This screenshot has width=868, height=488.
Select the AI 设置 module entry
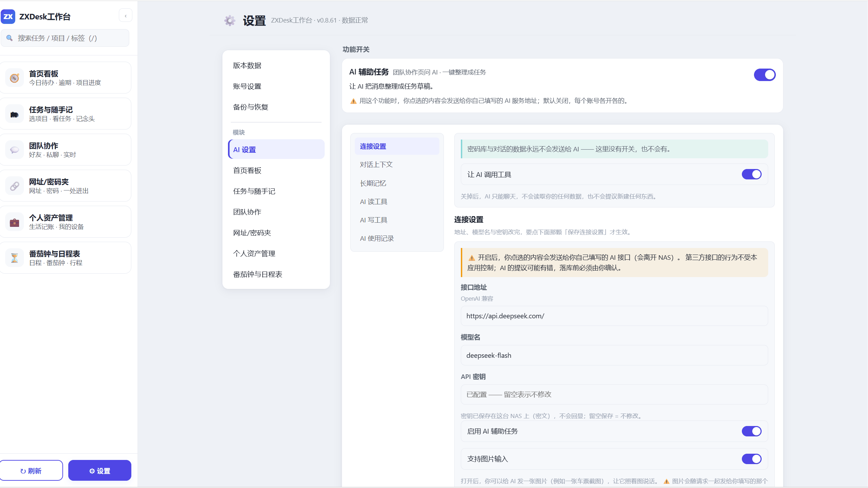[x=276, y=149]
